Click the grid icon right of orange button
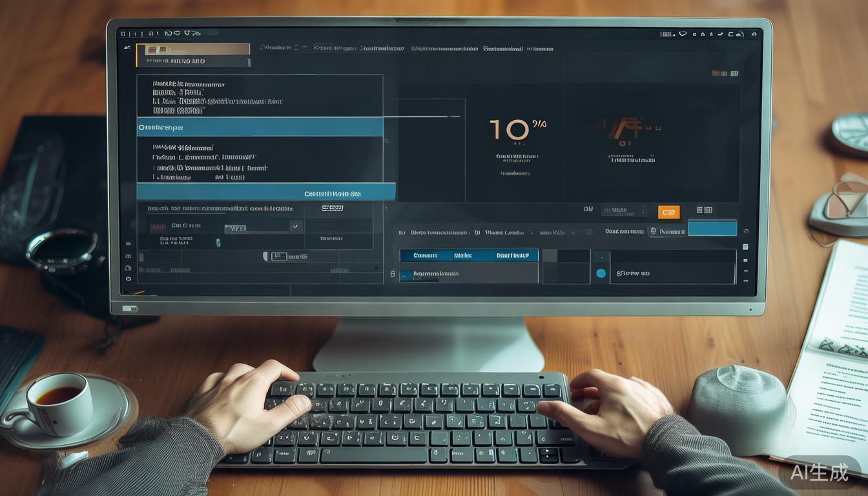The width and height of the screenshot is (868, 496). [x=705, y=211]
